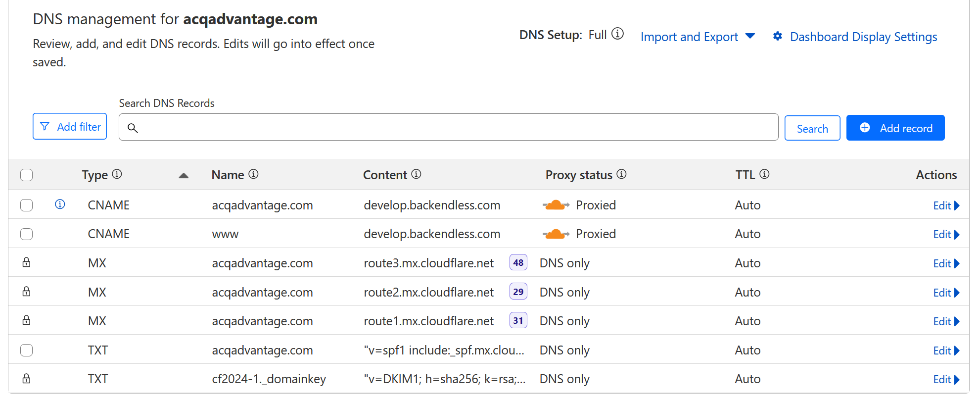The height and width of the screenshot is (401, 980).
Task: Click the magnifier icon in search box
Action: tap(133, 128)
